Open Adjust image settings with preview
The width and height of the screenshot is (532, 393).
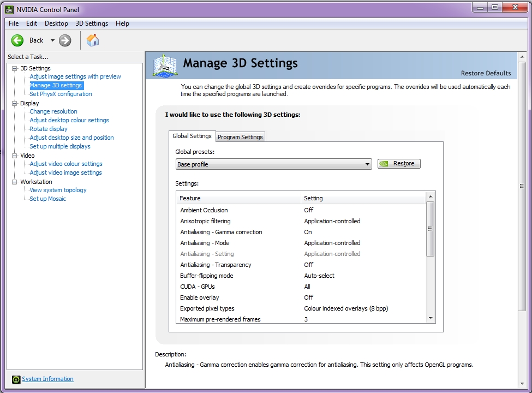75,77
